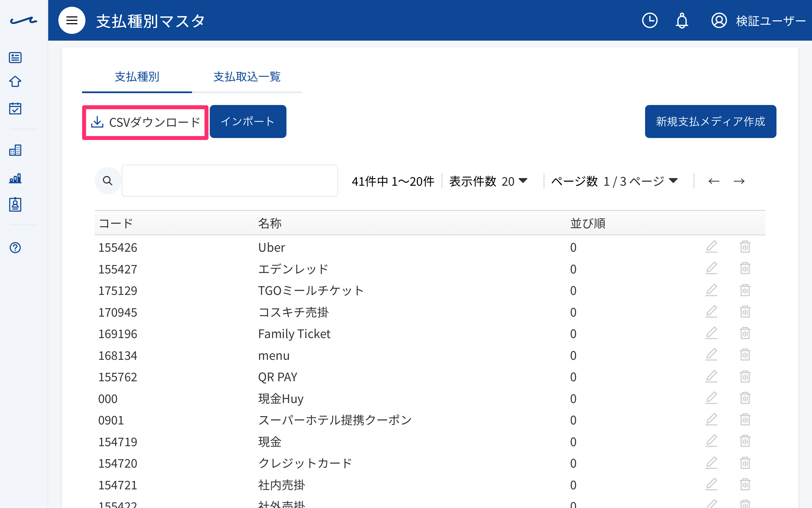
Task: Open the notification bell
Action: pyautogui.click(x=682, y=21)
